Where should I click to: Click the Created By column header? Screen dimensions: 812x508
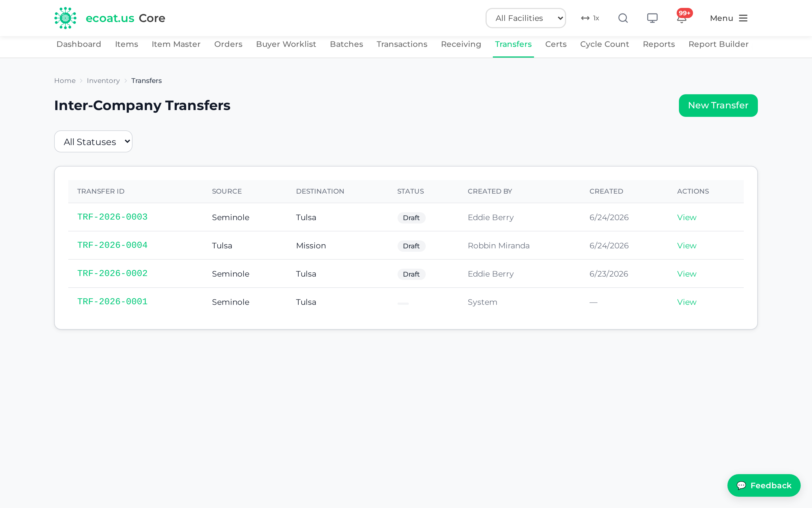[490, 191]
